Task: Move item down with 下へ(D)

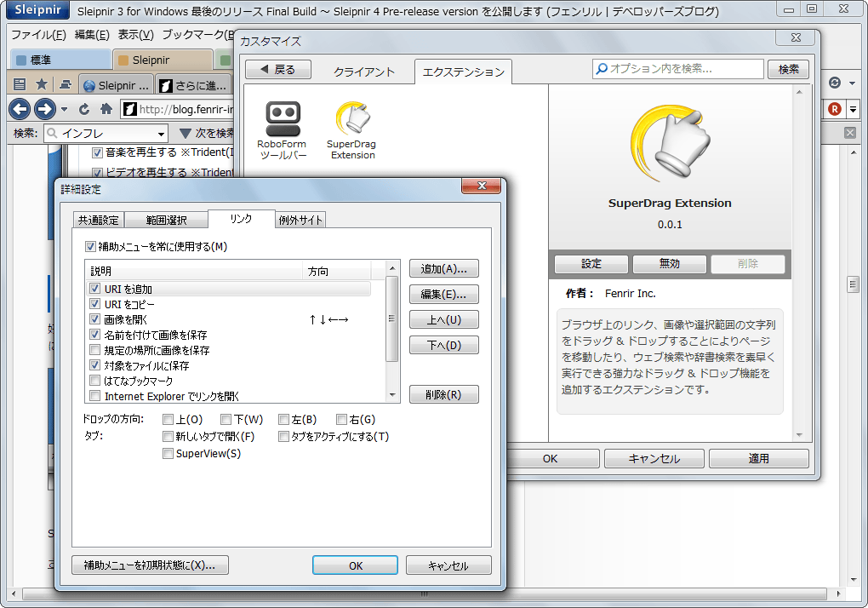Action: tap(444, 345)
